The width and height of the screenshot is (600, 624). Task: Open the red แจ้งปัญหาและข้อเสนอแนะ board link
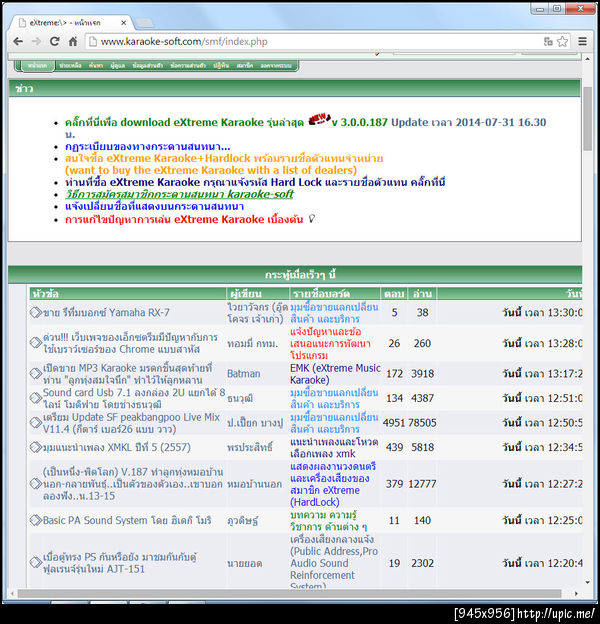point(330,343)
